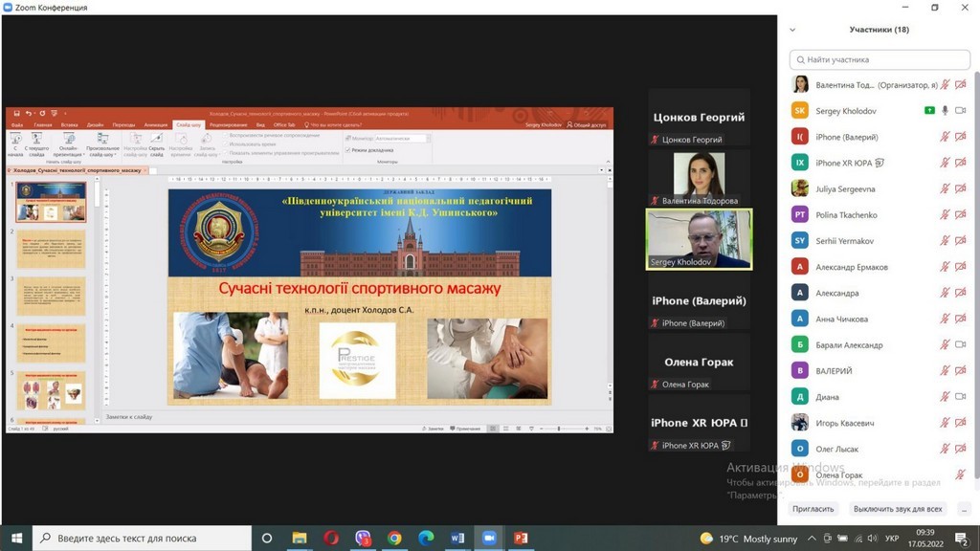Click the save icon in PowerPoint quick access toolbar

pyautogui.click(x=17, y=114)
